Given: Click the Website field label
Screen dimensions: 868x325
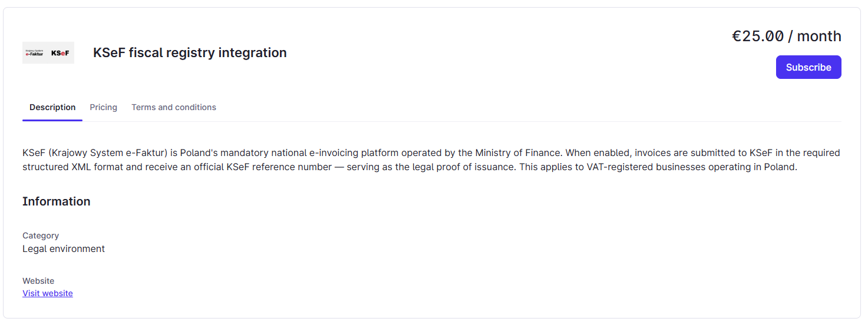Looking at the screenshot, I should click(x=38, y=281).
